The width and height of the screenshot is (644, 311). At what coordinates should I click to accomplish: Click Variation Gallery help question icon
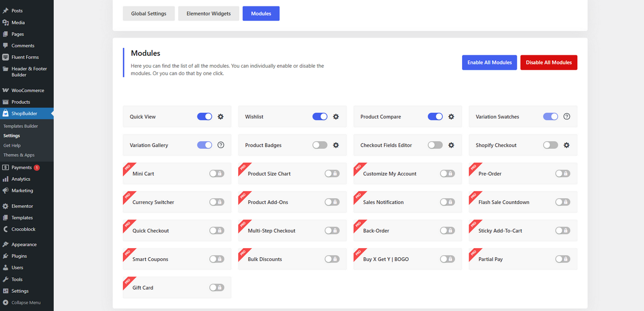[x=221, y=145]
